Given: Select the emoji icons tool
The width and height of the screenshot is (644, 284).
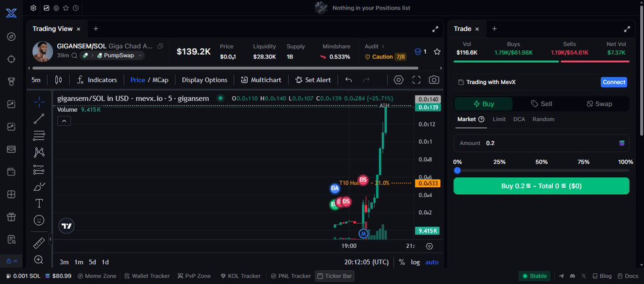Looking at the screenshot, I should click(39, 221).
